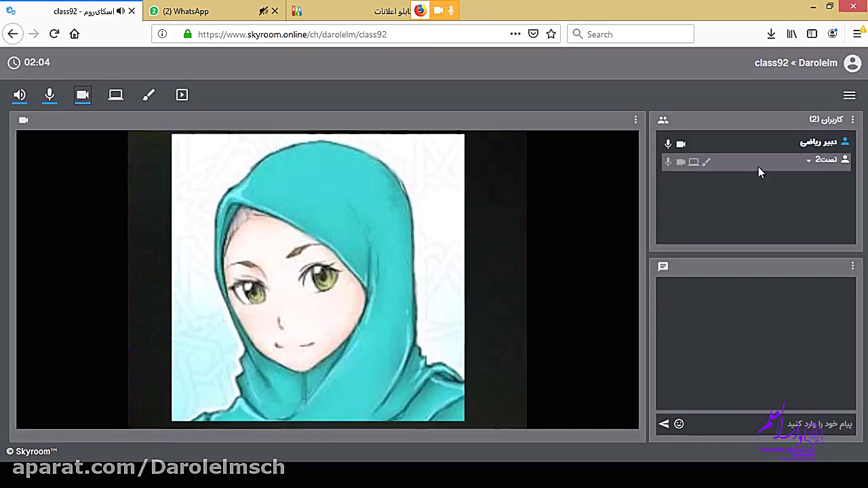Open the browser library
Screen dimensions: 868x488
point(791,34)
